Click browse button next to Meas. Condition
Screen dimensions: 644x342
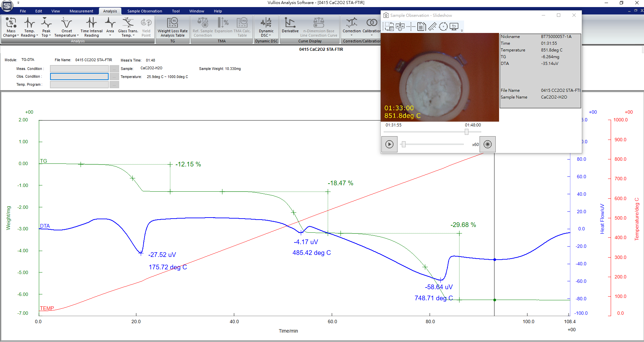point(114,69)
